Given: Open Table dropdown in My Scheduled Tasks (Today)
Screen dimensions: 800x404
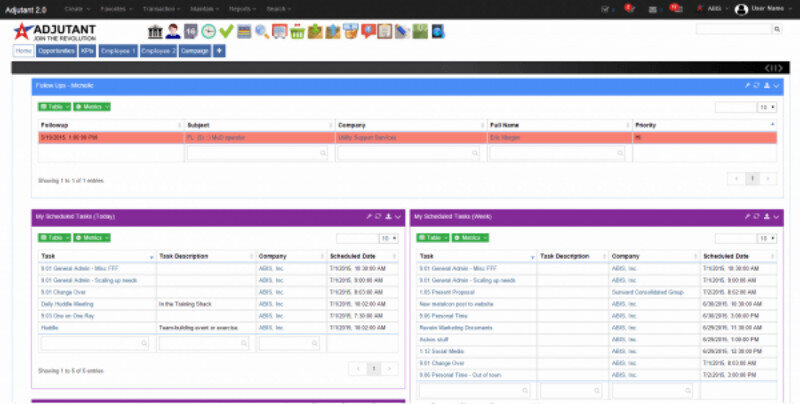Looking at the screenshot, I should pos(51,237).
